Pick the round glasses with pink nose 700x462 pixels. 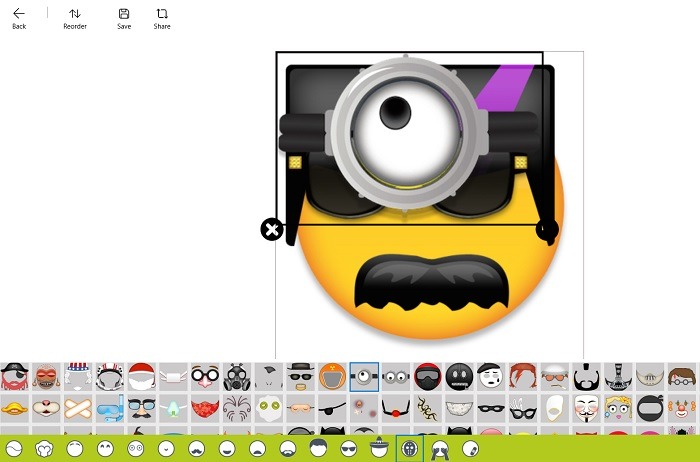(205, 377)
